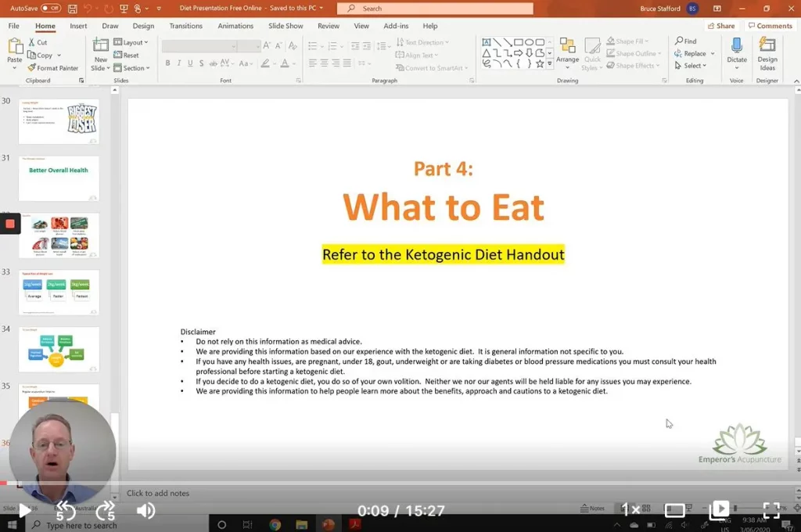Open the font name combo box
Image resolution: width=801 pixels, height=532 pixels.
(199, 46)
